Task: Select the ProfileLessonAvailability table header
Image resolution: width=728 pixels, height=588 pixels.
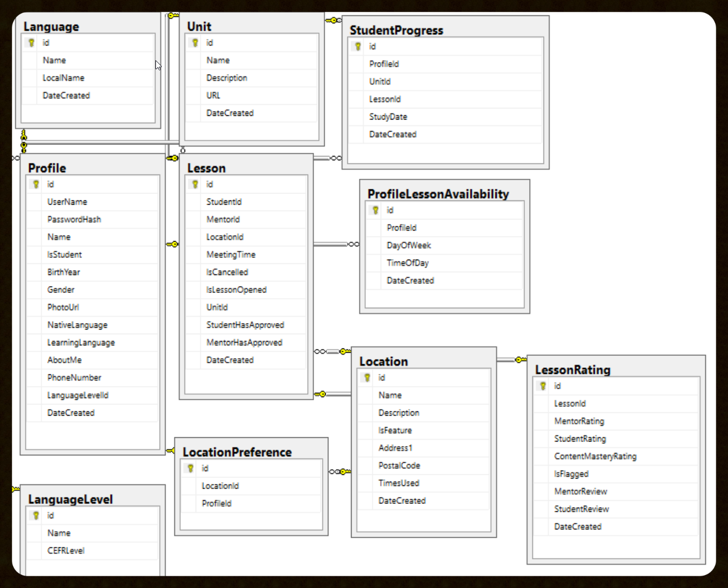Action: pos(438,194)
